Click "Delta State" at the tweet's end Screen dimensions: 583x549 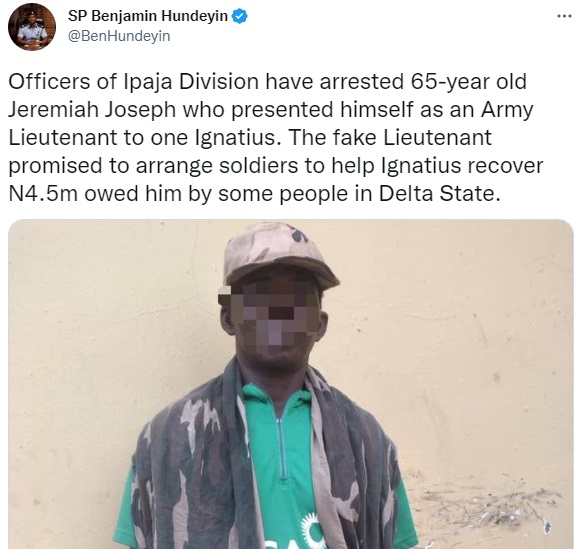click(x=439, y=194)
